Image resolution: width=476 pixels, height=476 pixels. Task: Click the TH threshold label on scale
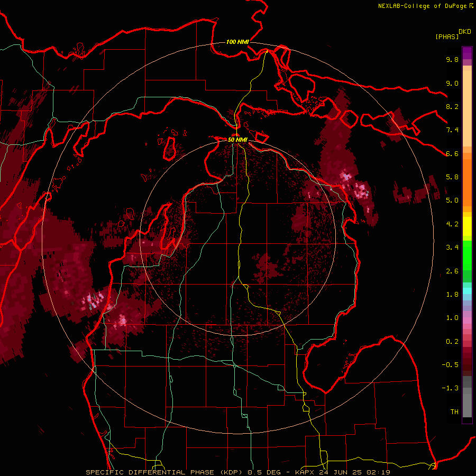(454, 412)
